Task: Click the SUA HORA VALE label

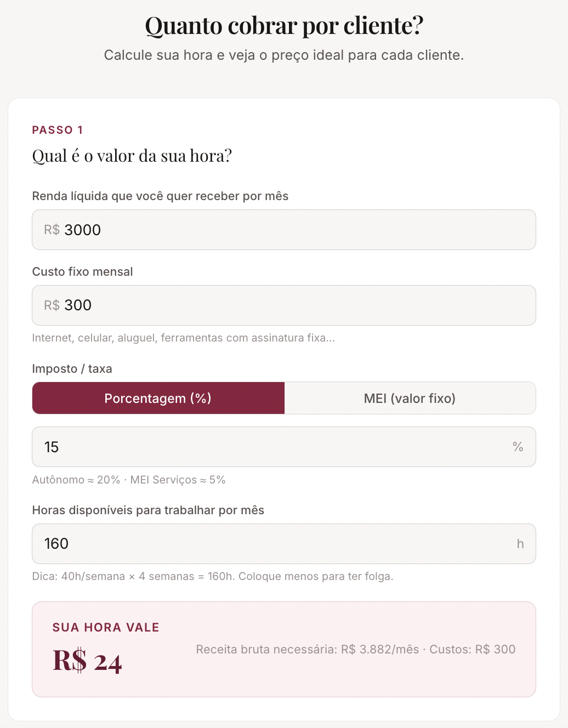Action: tap(106, 628)
